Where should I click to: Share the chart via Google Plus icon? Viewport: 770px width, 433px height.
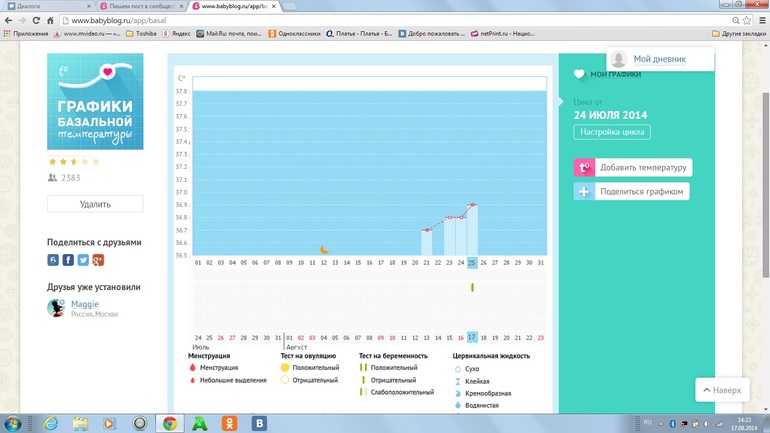pos(98,260)
